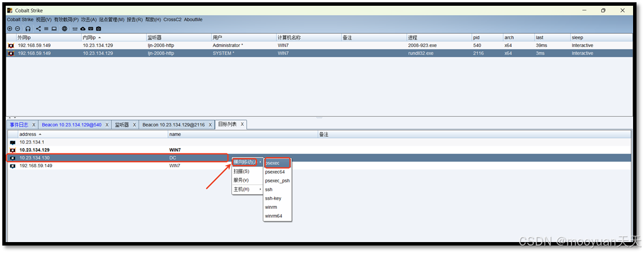Open screenshots via the camera icon
The width and height of the screenshot is (644, 253).
point(98,29)
